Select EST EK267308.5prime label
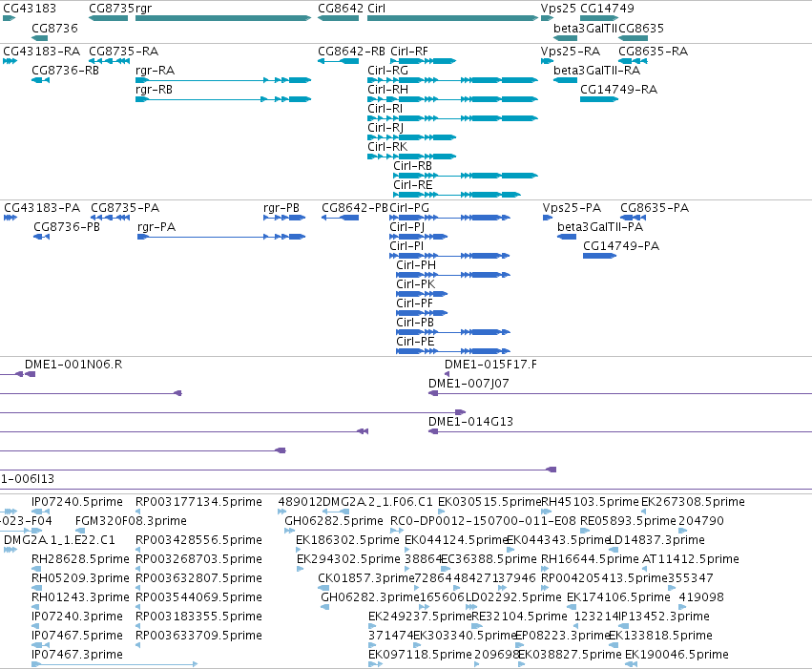Image resolution: width=812 pixels, height=669 pixels. point(693,502)
